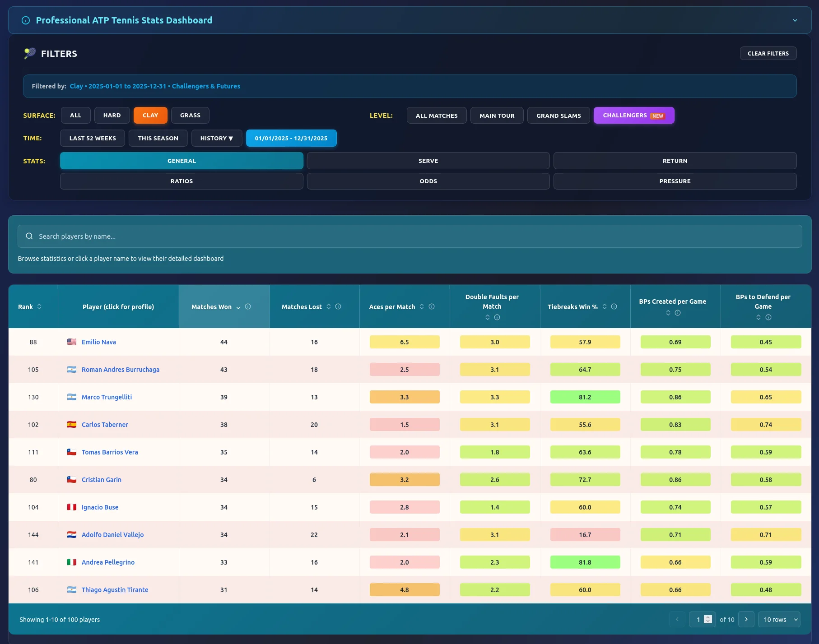Open Cristian Garin's player profile
The width and height of the screenshot is (819, 644).
click(102, 480)
